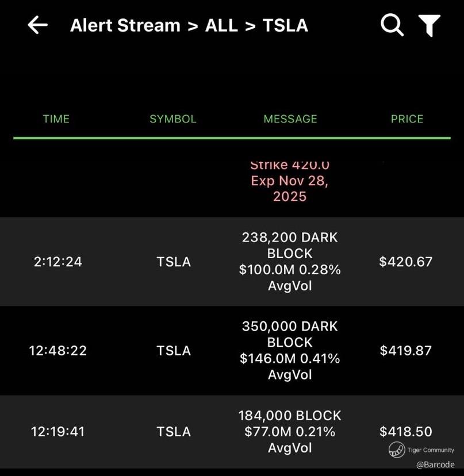Click the @Barcode username watermark
This screenshot has width=464, height=476.
tap(435, 465)
